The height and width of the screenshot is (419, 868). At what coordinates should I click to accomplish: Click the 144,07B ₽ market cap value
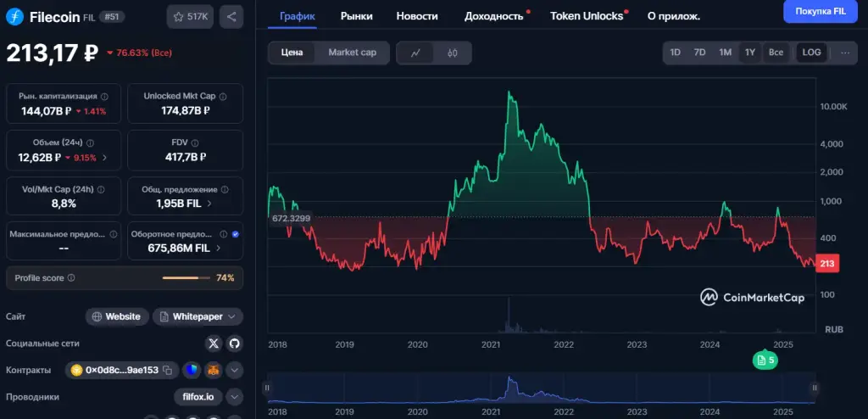(46, 111)
